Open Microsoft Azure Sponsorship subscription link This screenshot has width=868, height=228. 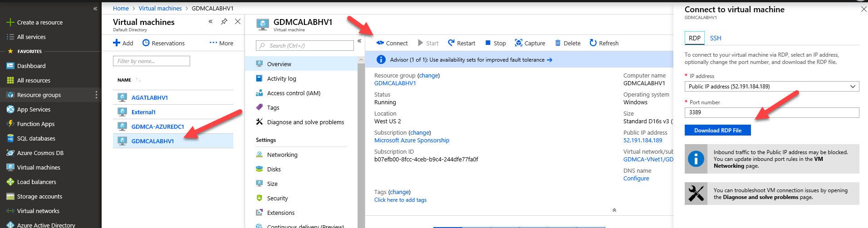pyautogui.click(x=412, y=140)
